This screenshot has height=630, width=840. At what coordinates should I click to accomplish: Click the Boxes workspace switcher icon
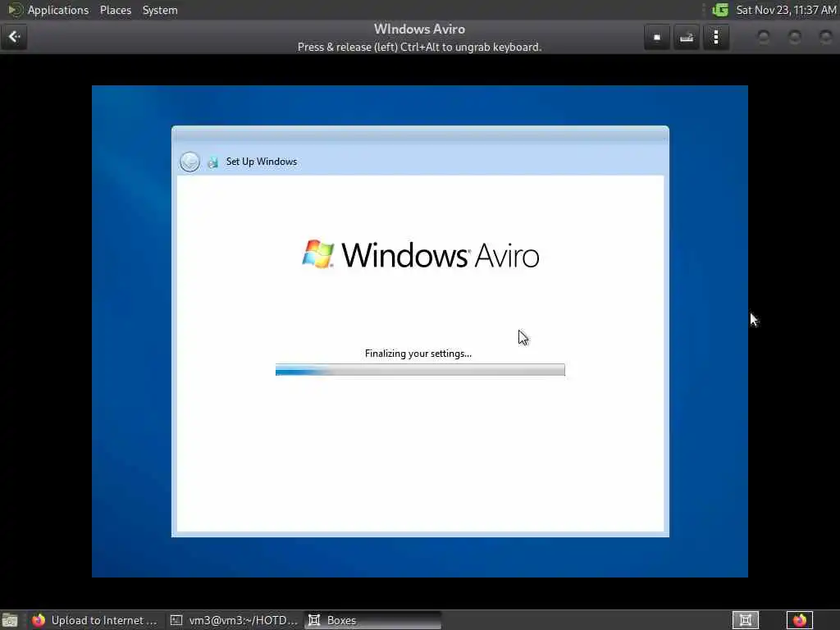745,620
